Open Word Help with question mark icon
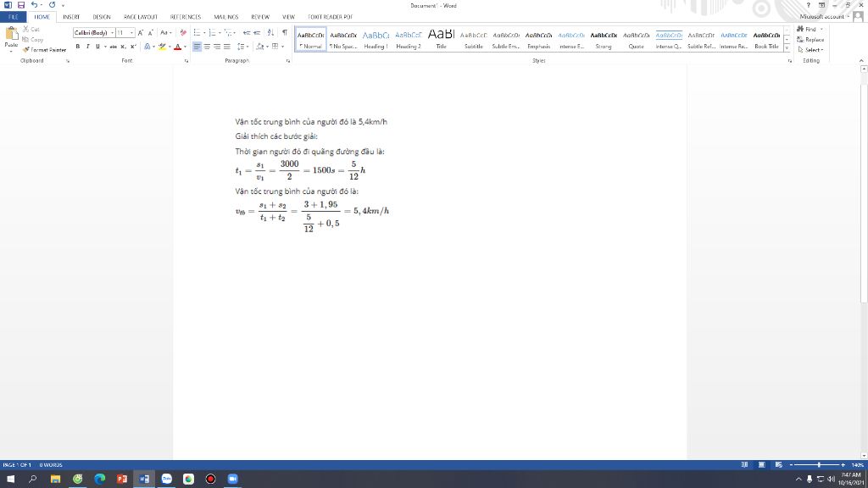The width and height of the screenshot is (868, 488). coord(809,5)
